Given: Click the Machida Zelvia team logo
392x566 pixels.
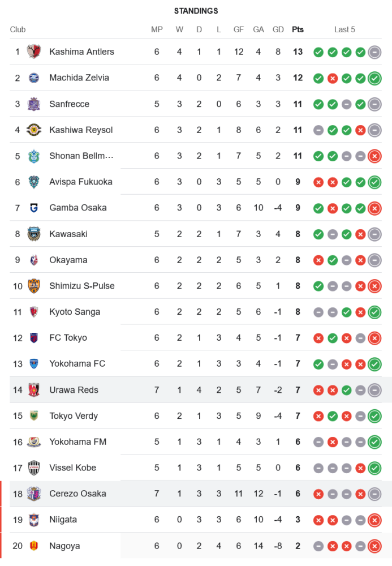Looking at the screenshot, I should 34,78.
